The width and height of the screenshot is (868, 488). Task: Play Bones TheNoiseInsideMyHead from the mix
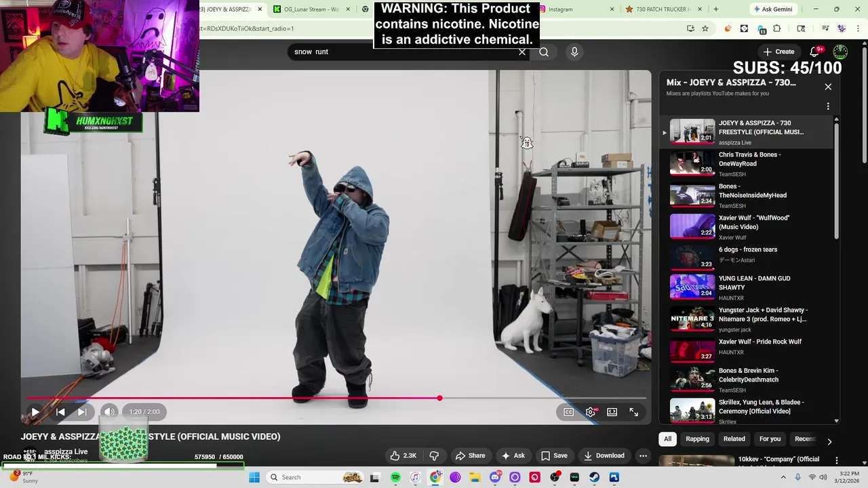point(746,195)
